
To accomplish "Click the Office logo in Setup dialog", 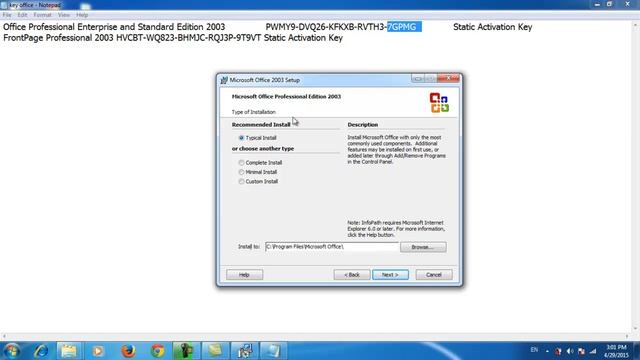I will (x=439, y=102).
